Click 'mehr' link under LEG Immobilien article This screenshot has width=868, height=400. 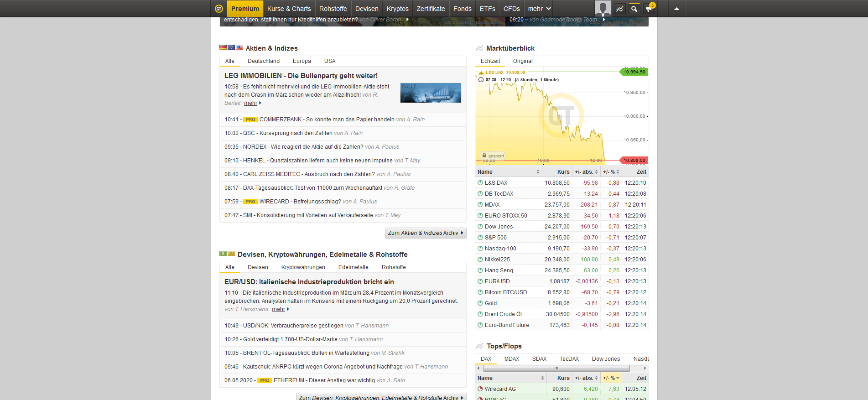coord(251,103)
